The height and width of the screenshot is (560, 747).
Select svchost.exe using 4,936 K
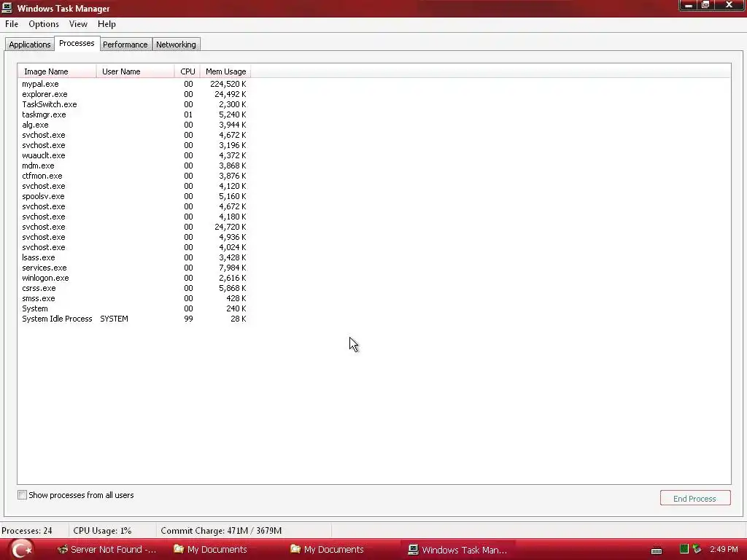click(x=134, y=237)
